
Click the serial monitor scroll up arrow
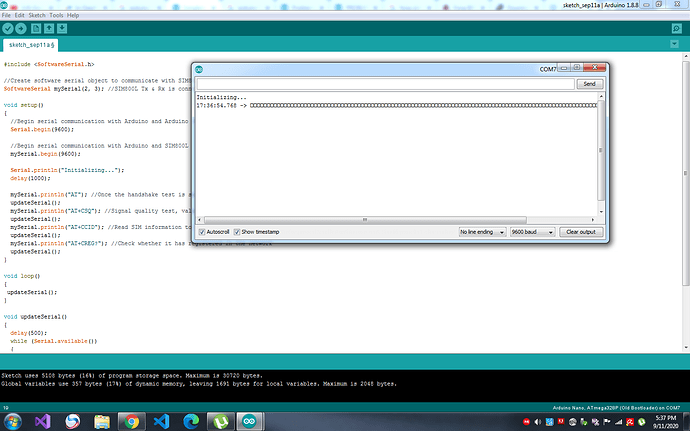pos(601,96)
